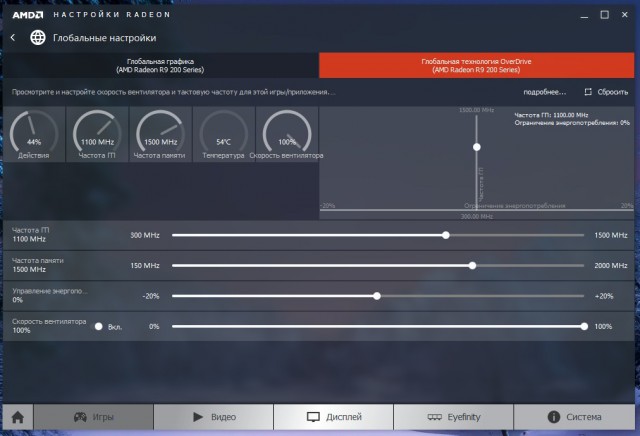The image size is (640, 436).
Task: Click the подробнее... link
Action: pyautogui.click(x=544, y=92)
